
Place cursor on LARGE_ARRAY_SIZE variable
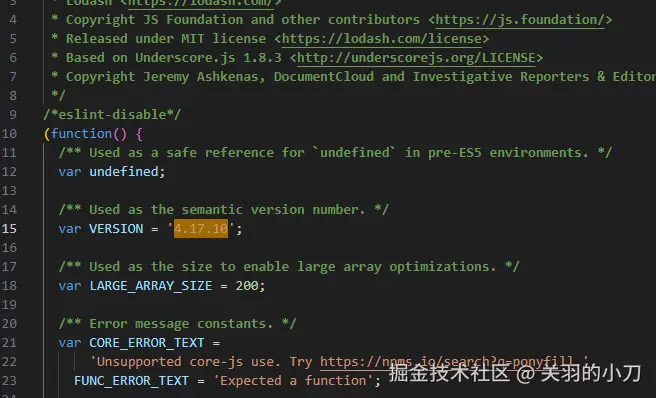click(151, 286)
